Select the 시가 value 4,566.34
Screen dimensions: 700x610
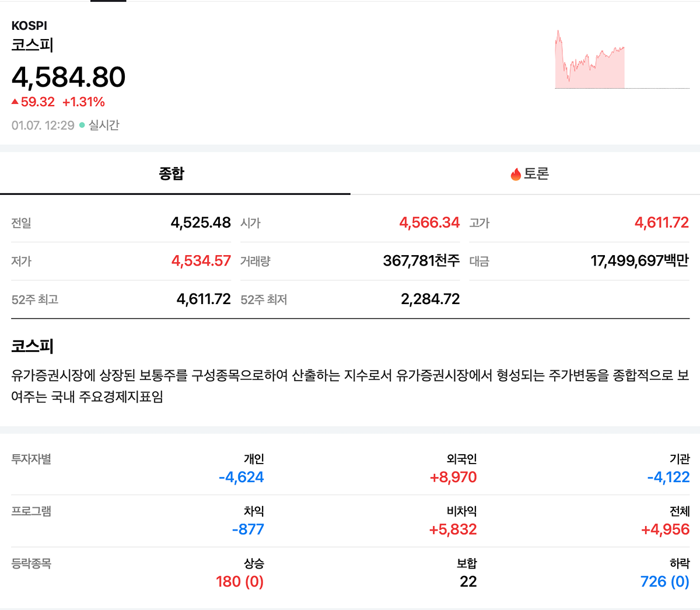click(429, 223)
